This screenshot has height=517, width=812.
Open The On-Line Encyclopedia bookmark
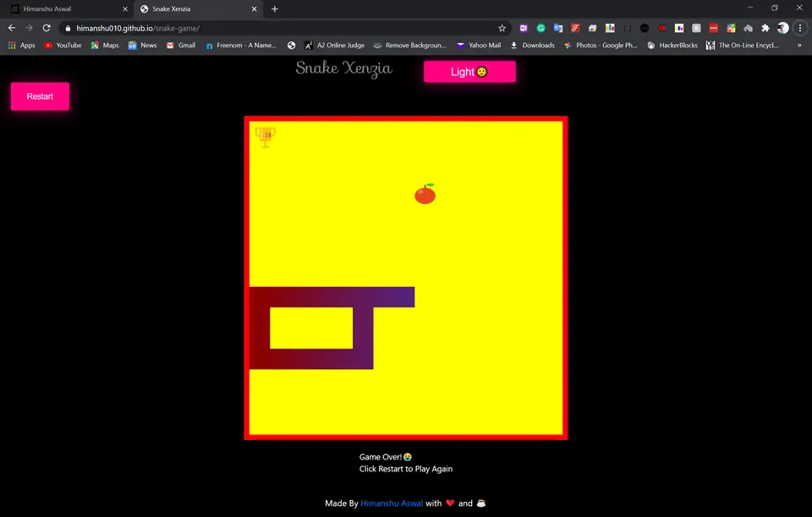click(742, 46)
